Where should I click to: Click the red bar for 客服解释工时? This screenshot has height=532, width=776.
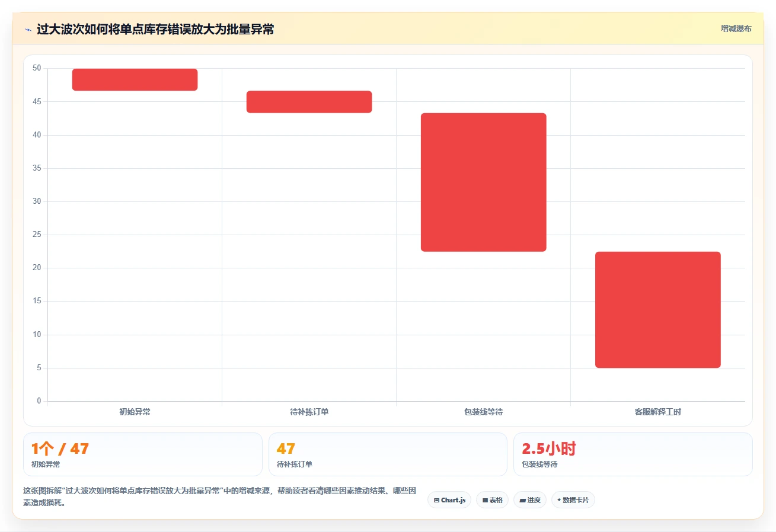[x=657, y=310]
